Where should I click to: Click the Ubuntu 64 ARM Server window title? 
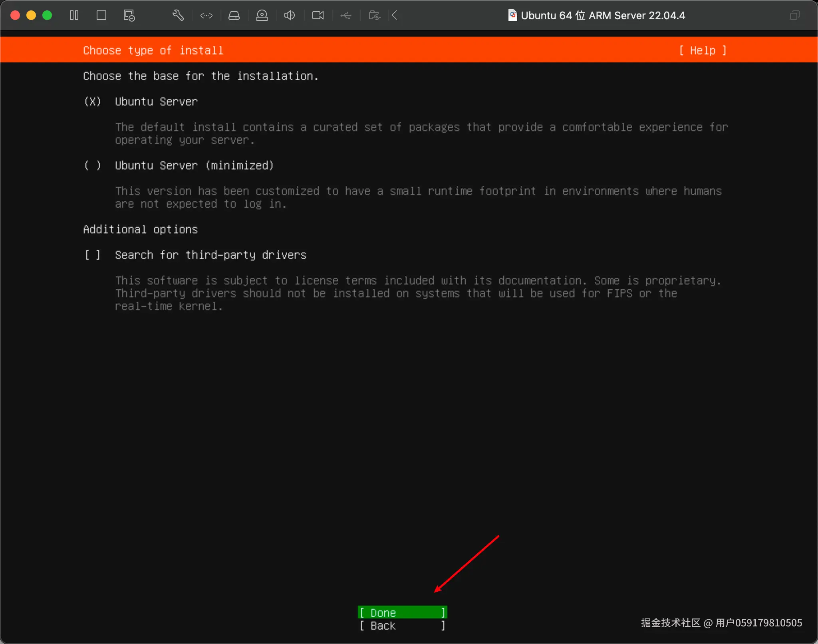(x=602, y=16)
